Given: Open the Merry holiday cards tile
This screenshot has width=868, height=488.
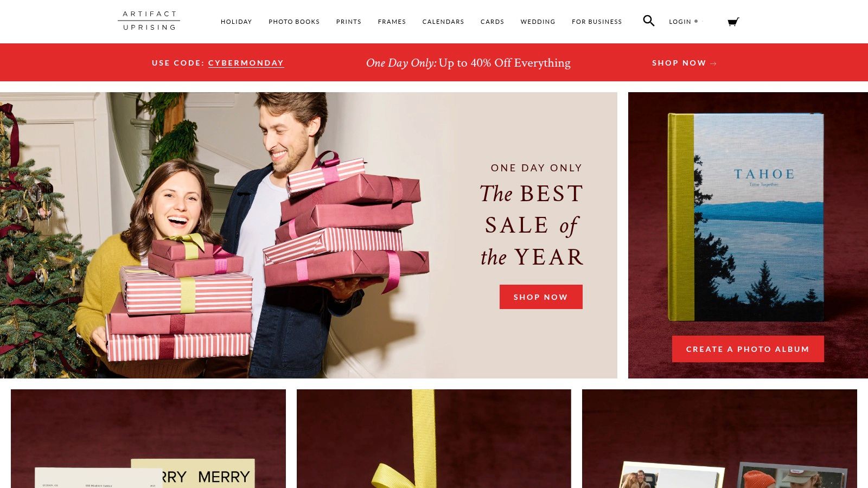Looking at the screenshot, I should 148,439.
